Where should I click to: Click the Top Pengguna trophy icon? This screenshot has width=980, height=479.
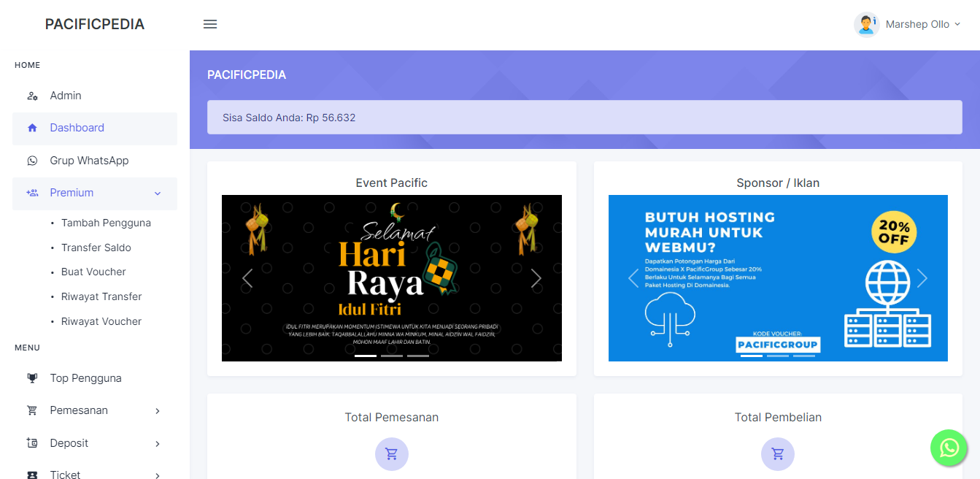(x=32, y=378)
